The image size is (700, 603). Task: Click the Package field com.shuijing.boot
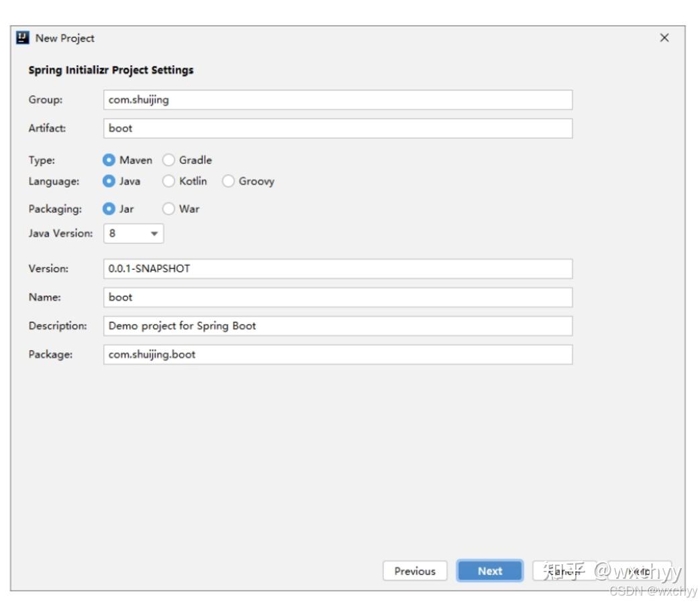pyautogui.click(x=338, y=354)
